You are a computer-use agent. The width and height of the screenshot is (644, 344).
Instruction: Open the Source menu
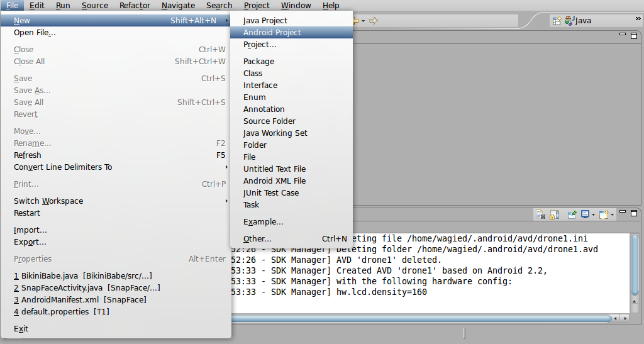point(95,5)
